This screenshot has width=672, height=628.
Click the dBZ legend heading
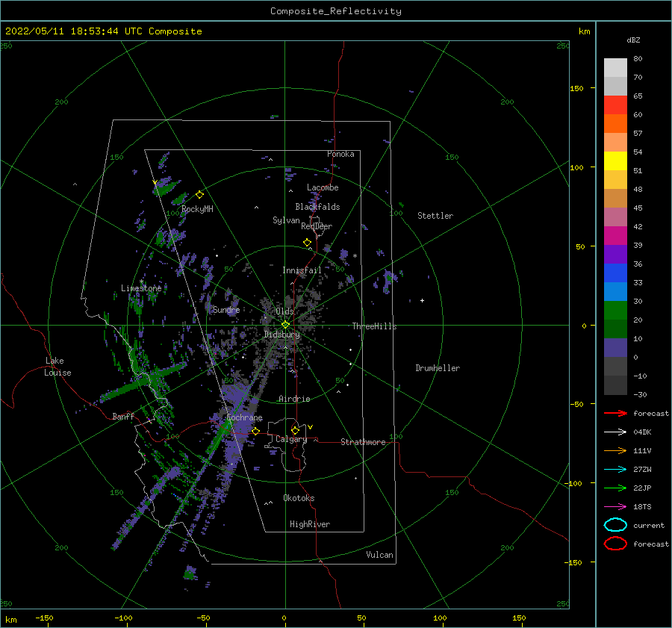(633, 40)
